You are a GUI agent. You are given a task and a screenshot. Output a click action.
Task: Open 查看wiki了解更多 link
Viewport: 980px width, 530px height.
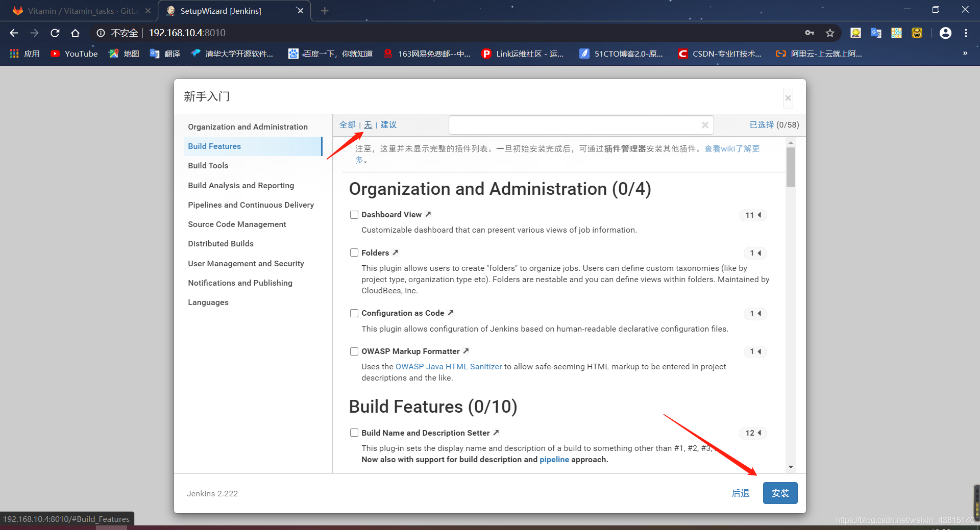(x=732, y=148)
